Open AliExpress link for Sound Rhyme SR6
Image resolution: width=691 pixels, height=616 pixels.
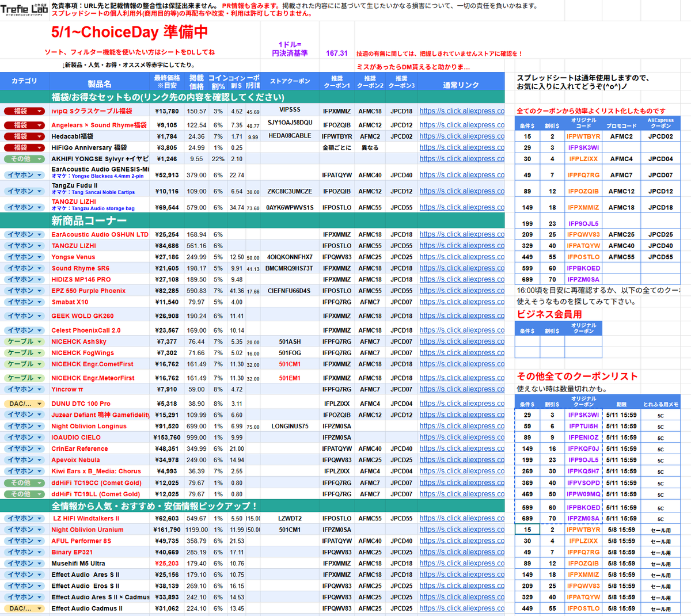tap(462, 268)
